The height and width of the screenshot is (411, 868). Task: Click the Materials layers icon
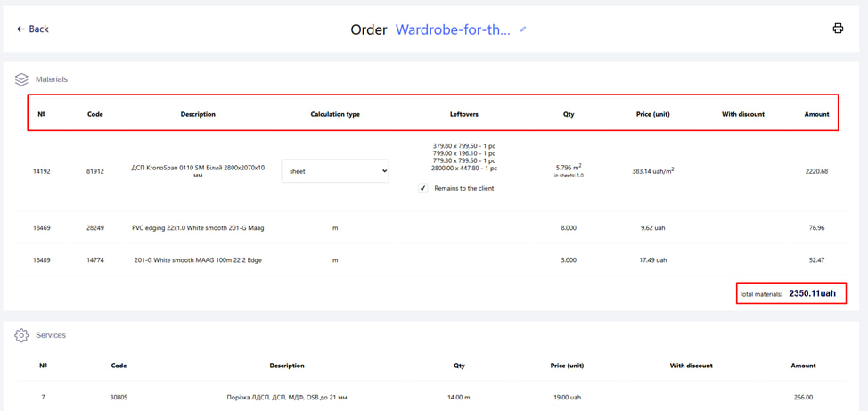[x=21, y=79]
